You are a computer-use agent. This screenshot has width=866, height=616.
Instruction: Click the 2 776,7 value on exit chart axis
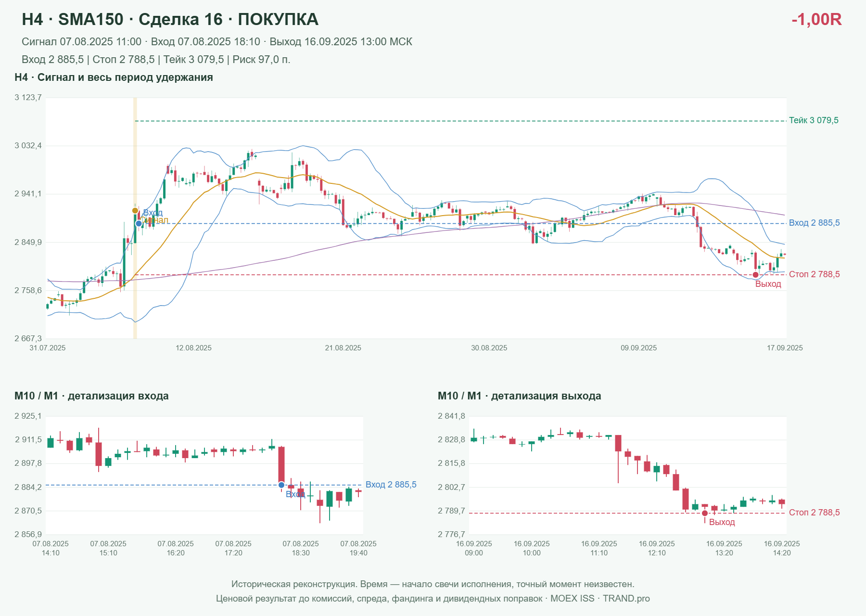(451, 534)
